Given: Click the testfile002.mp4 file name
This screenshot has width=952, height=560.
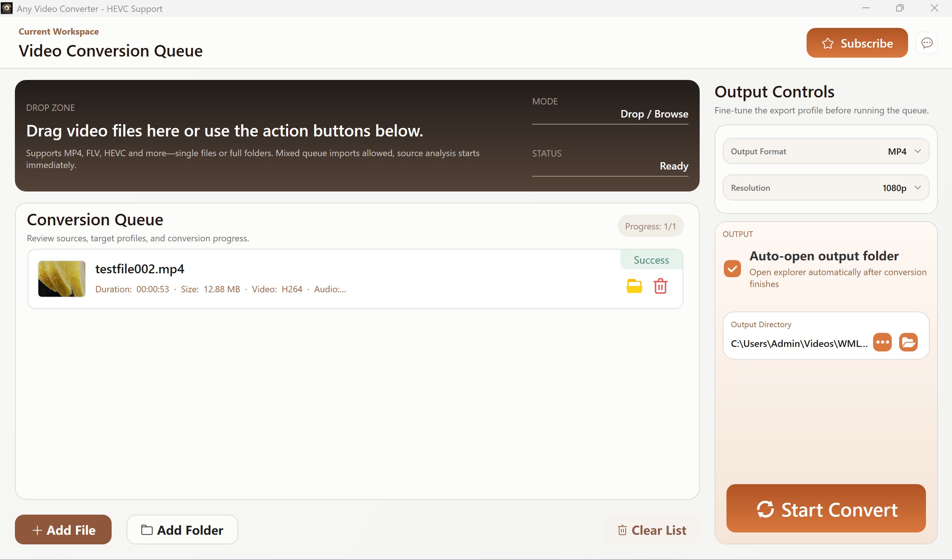Looking at the screenshot, I should (x=140, y=269).
